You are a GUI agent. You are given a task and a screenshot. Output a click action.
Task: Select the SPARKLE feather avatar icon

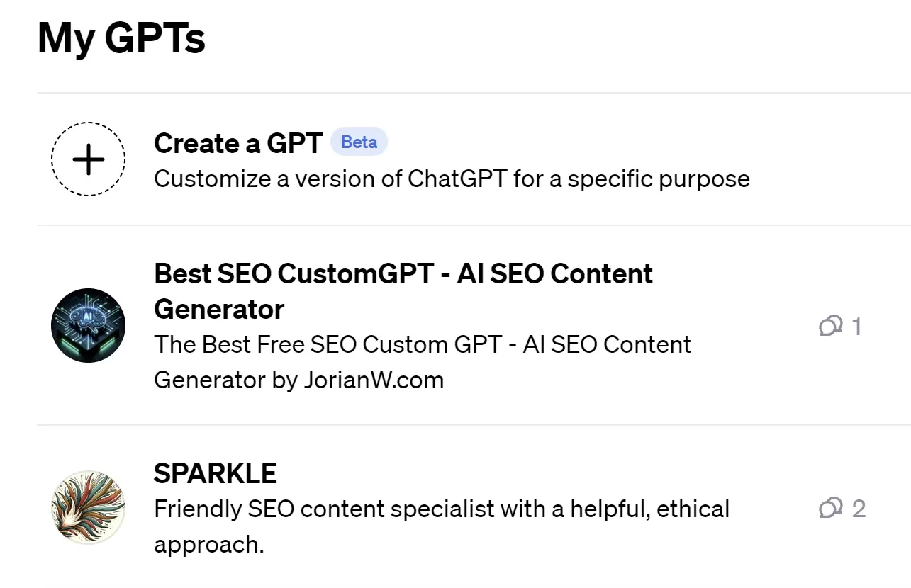(89, 507)
